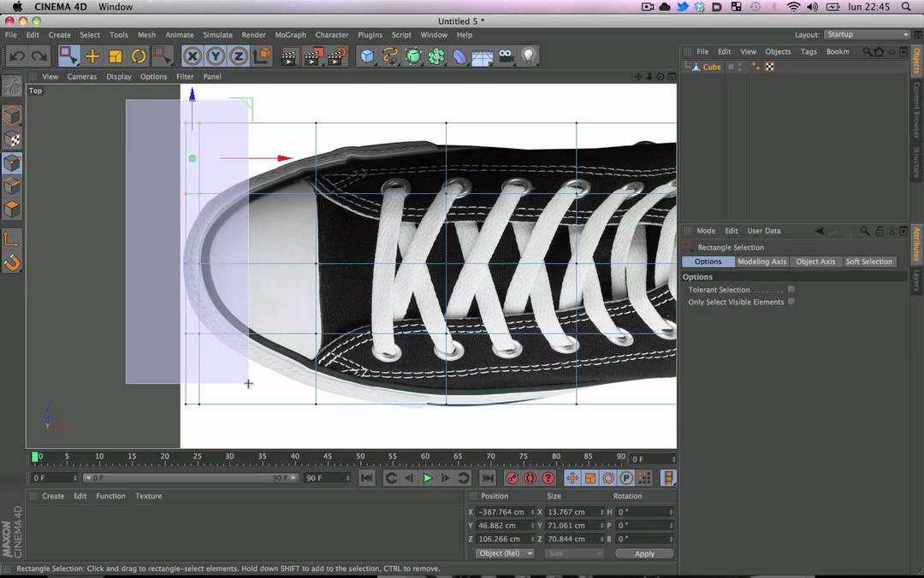Click the macOS Spotlight search icon

click(x=906, y=7)
